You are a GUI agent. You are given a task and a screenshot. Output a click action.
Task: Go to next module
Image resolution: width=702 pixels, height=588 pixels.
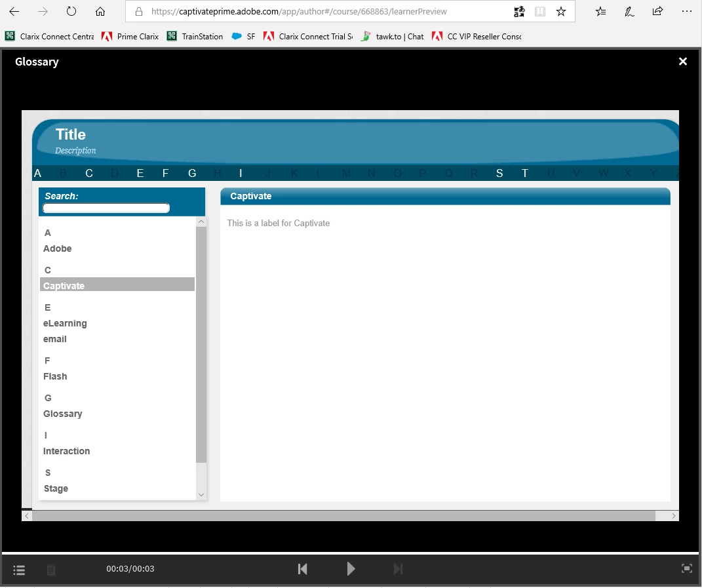coord(398,569)
